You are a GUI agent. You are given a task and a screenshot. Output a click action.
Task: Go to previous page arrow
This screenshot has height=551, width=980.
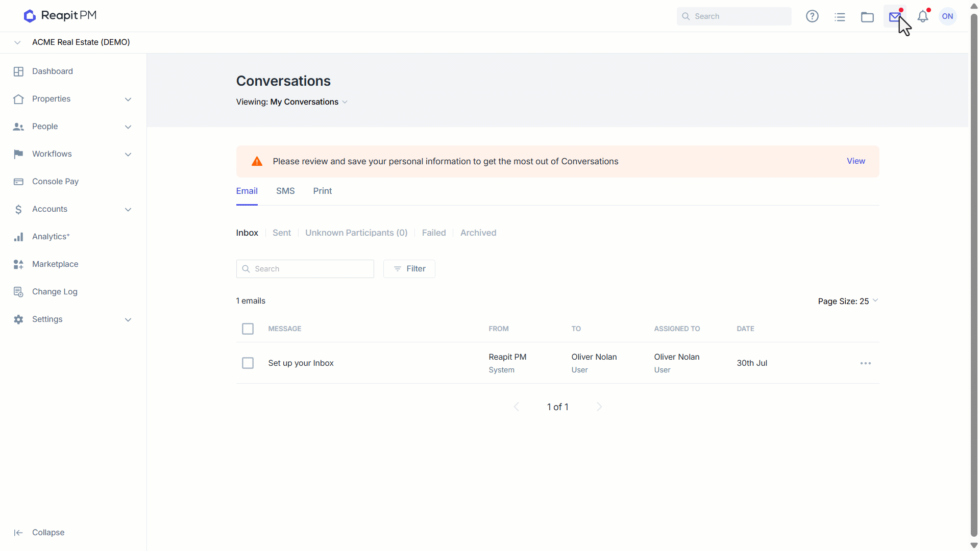coord(517,407)
